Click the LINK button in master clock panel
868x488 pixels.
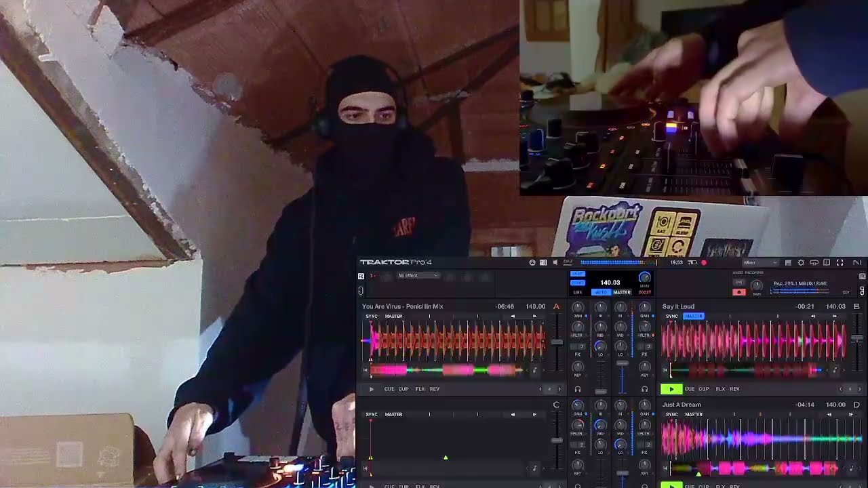(578, 292)
